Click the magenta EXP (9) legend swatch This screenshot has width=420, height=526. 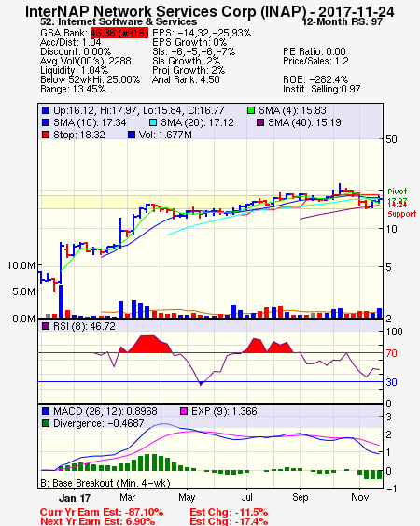point(184,411)
